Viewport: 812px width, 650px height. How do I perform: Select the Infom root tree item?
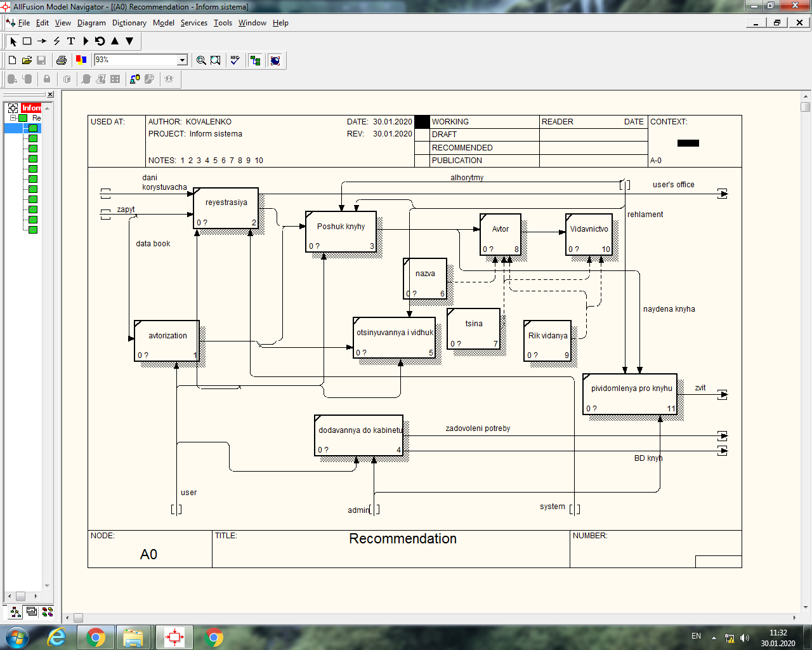click(31, 108)
